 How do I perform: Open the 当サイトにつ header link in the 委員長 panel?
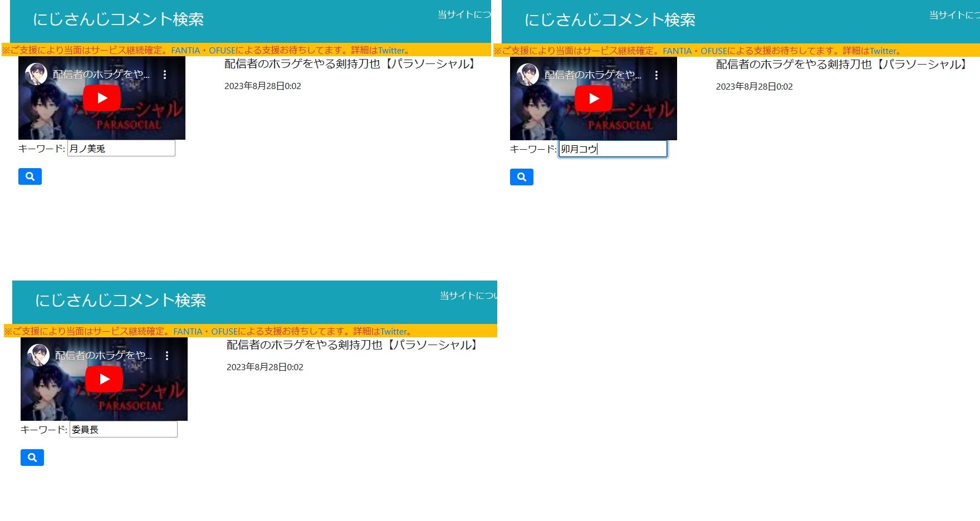(468, 296)
